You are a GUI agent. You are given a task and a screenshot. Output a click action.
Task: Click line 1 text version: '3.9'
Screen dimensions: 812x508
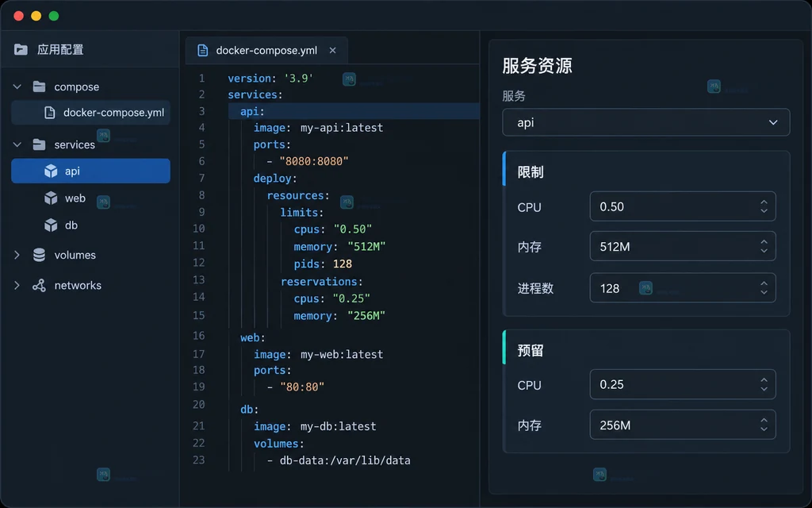[270, 79]
